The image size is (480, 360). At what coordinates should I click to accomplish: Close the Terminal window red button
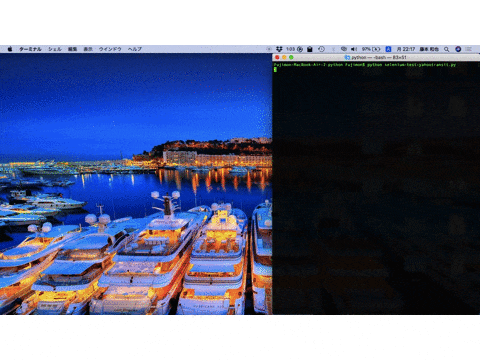coord(277,57)
